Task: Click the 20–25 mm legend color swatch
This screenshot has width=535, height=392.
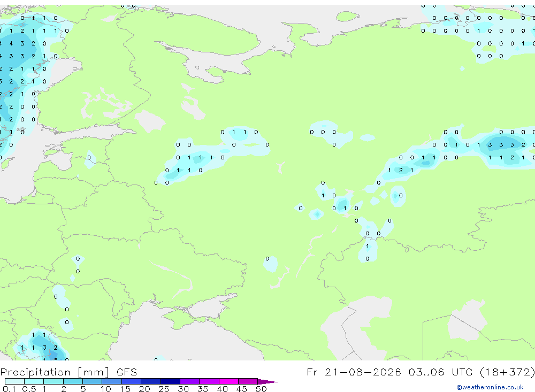Action: pyautogui.click(x=151, y=381)
